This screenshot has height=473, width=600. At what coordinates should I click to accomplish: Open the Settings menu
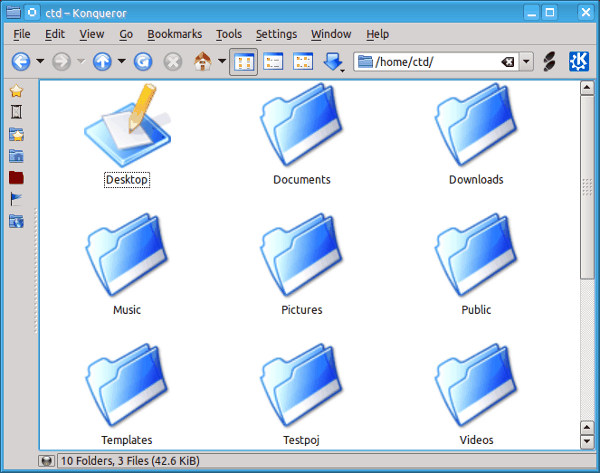tap(276, 34)
